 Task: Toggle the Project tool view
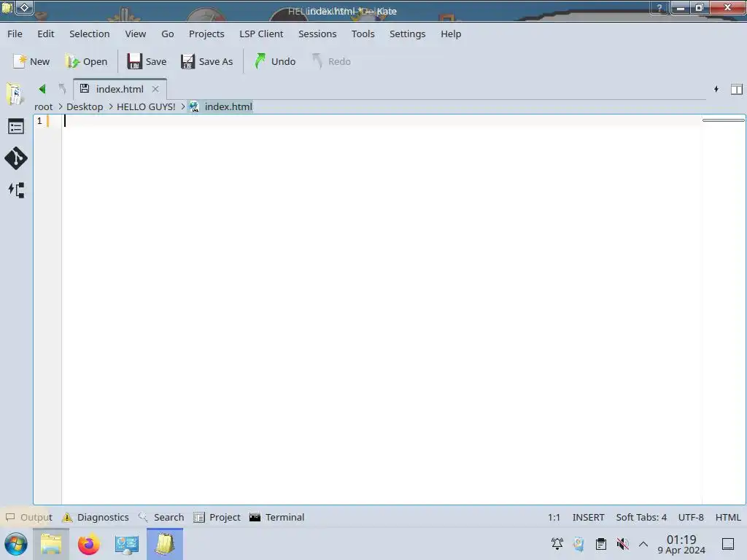point(217,517)
